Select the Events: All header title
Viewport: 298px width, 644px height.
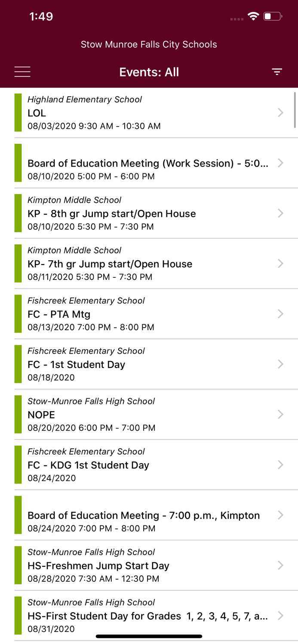tap(149, 72)
